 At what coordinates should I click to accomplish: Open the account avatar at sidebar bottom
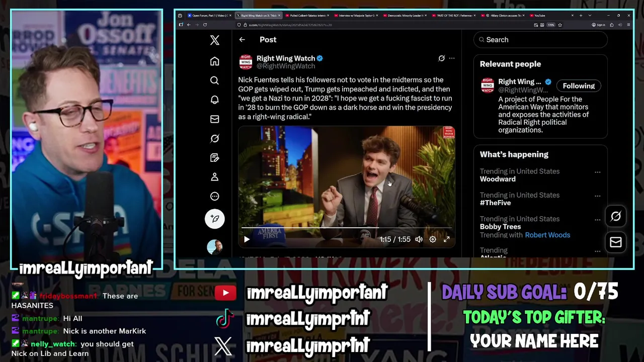[x=215, y=247]
